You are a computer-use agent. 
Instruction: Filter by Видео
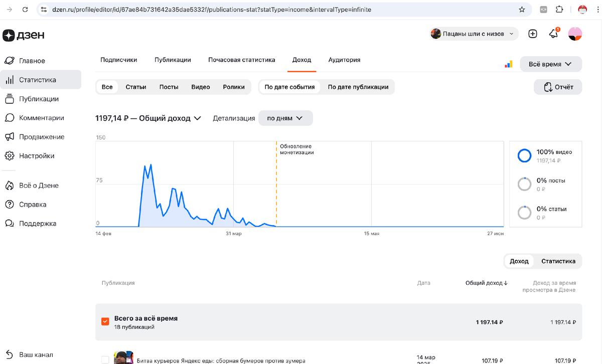click(201, 87)
